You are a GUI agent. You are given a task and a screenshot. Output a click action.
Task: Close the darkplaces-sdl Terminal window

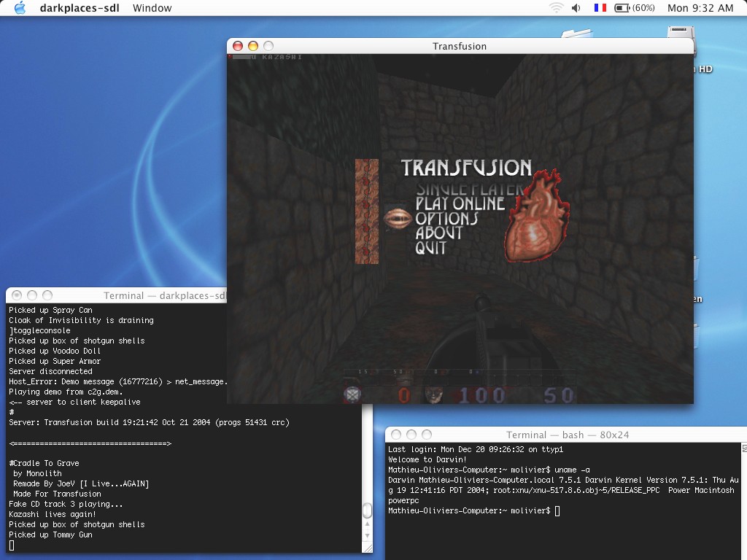[x=17, y=295]
